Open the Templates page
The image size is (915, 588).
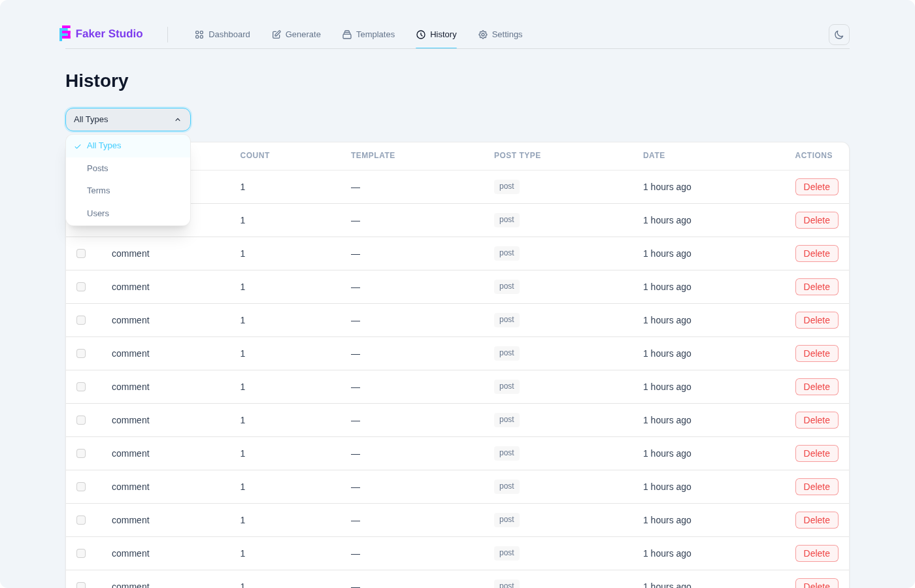click(369, 35)
